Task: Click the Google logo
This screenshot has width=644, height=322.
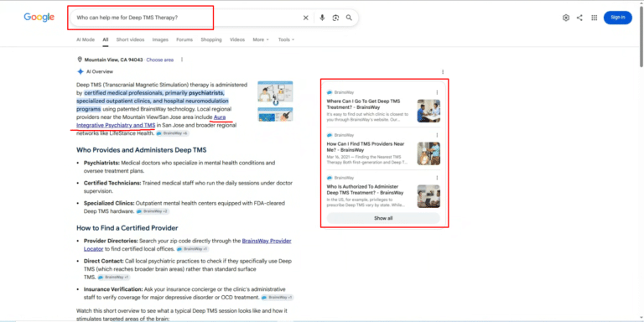Action: tap(39, 18)
